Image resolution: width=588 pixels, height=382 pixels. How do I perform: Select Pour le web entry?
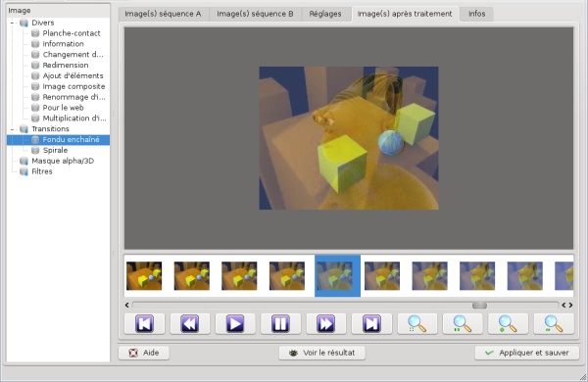(x=63, y=108)
